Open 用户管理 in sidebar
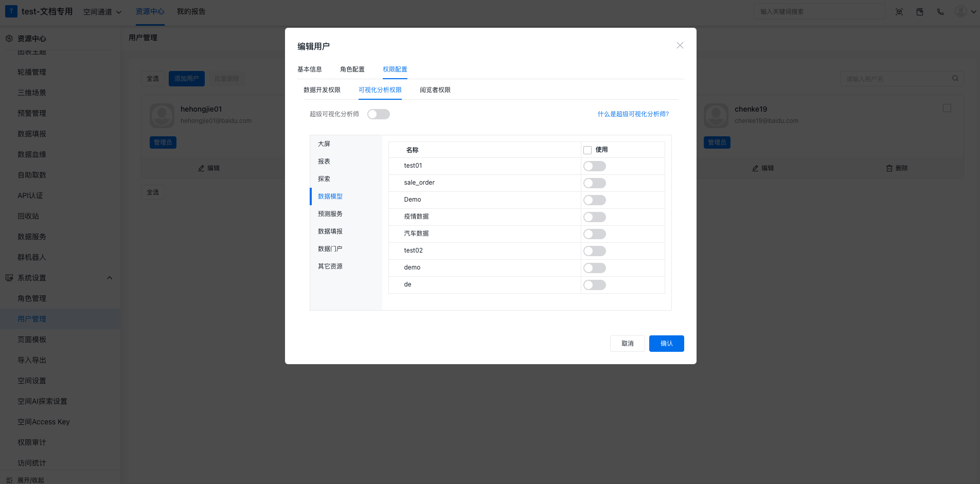The width and height of the screenshot is (980, 484). tap(60, 319)
